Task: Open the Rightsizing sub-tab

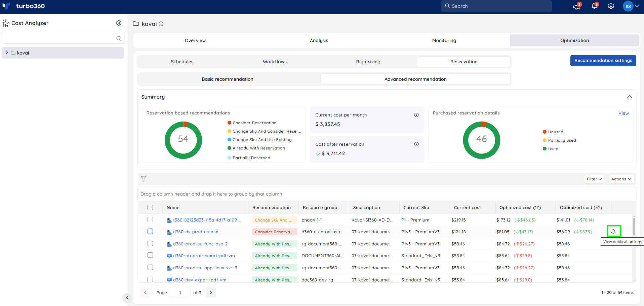Action: (x=368, y=62)
